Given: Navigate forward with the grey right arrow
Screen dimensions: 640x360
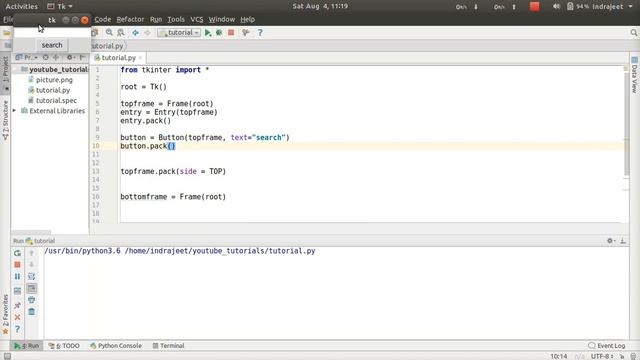Looking at the screenshot, I should tap(147, 33).
